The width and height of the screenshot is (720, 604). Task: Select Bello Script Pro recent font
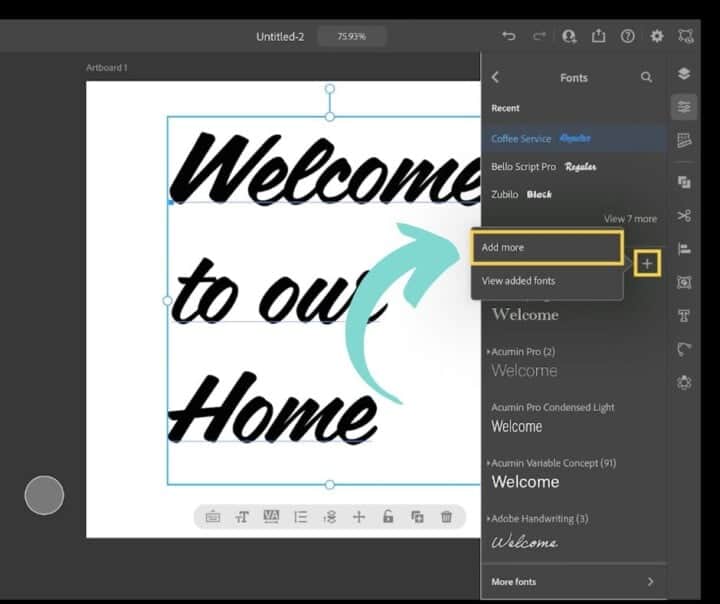click(523, 167)
